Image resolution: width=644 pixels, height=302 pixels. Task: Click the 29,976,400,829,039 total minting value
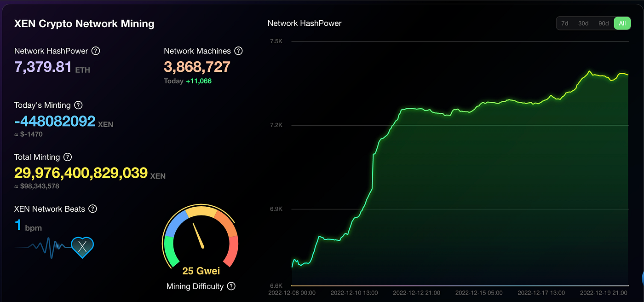tap(81, 173)
